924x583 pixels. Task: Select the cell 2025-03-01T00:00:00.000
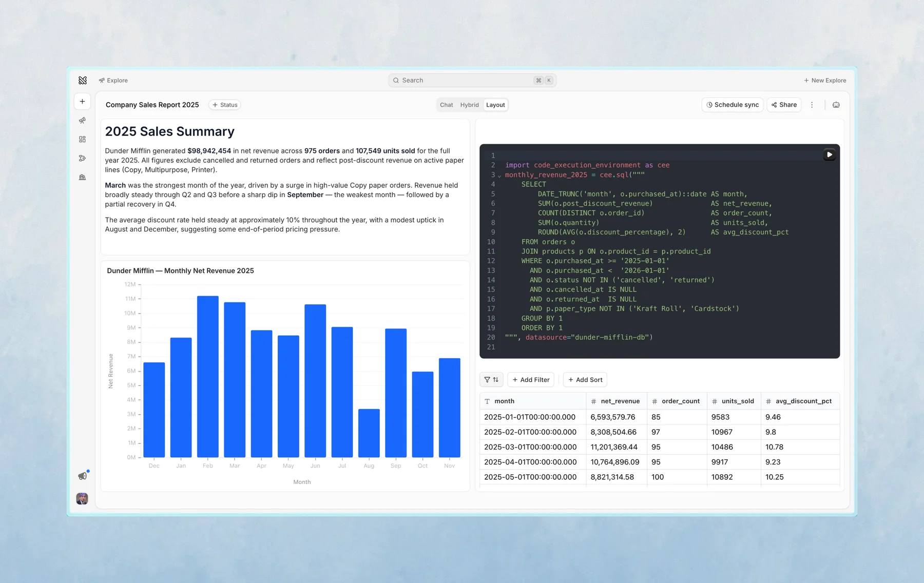click(x=533, y=447)
